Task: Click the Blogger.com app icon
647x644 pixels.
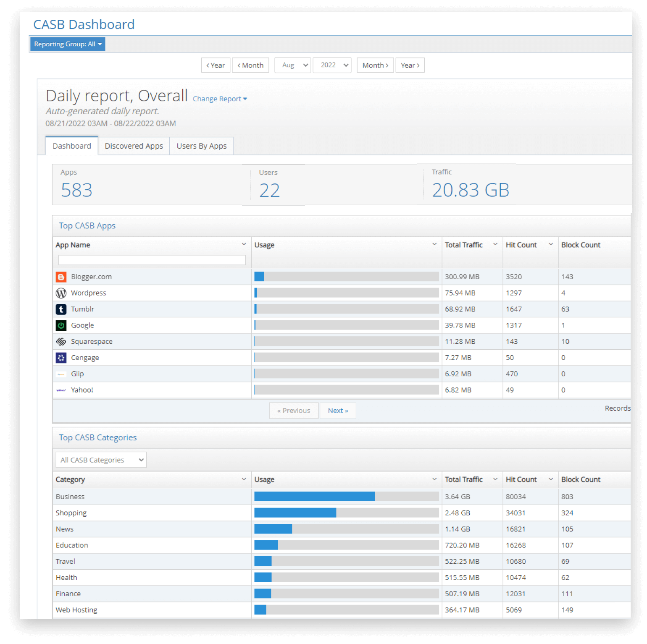Action: 61,277
